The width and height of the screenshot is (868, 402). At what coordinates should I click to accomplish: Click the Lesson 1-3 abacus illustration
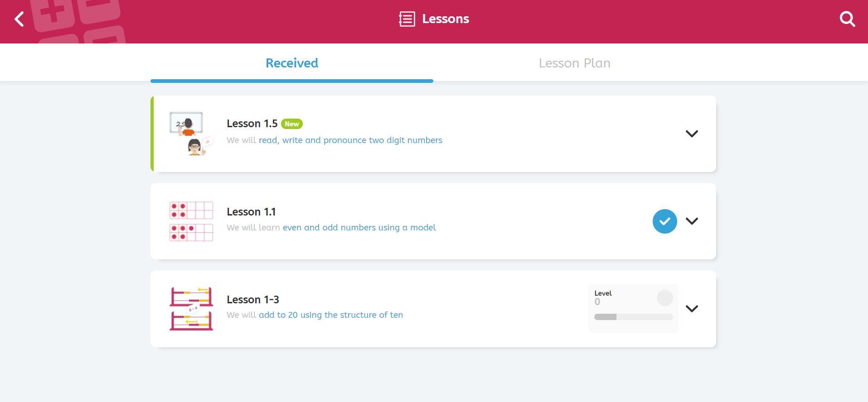click(191, 309)
